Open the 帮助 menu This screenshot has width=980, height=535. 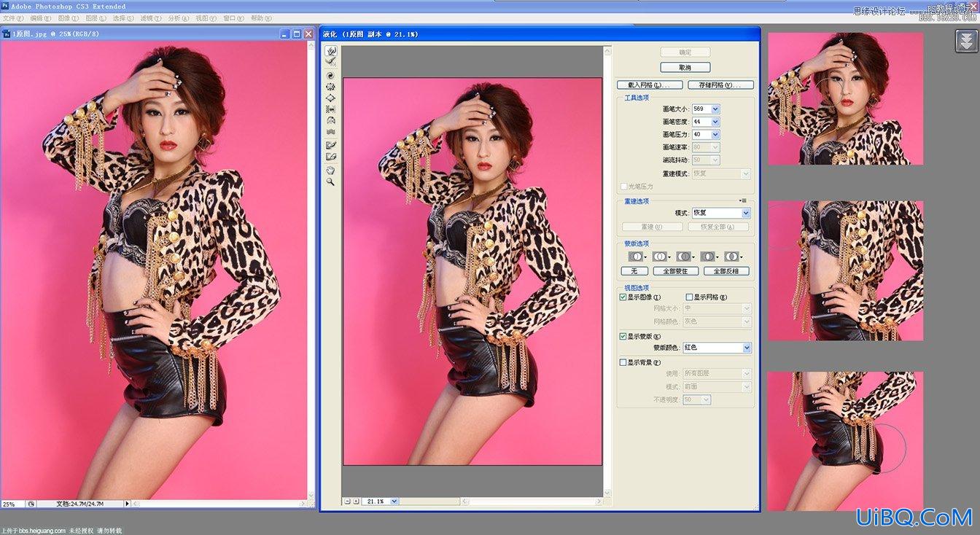point(261,18)
